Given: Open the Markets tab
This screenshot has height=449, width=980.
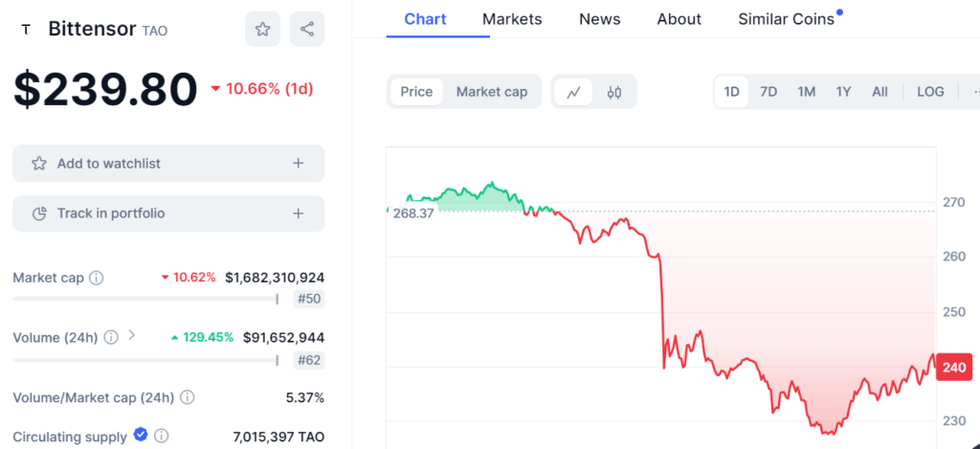Looking at the screenshot, I should [x=512, y=19].
